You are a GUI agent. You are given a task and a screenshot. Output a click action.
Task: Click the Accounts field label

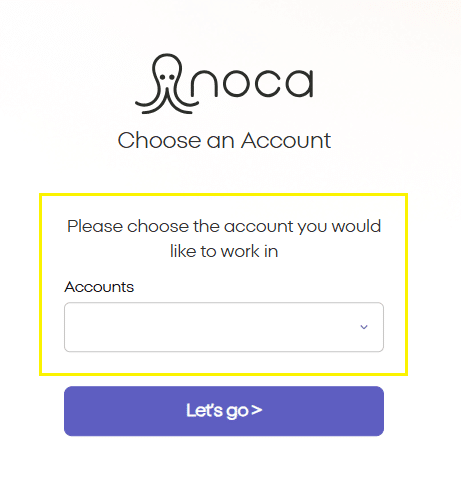point(99,287)
